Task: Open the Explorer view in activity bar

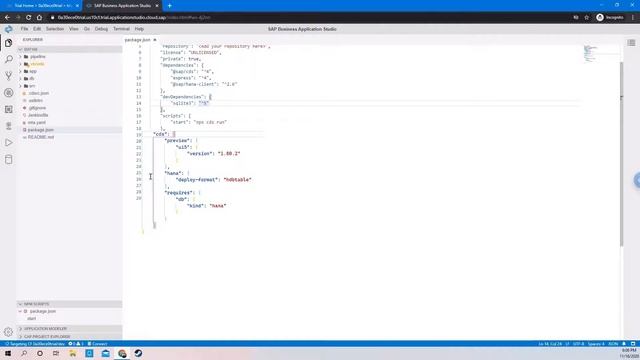Action: tap(9, 43)
